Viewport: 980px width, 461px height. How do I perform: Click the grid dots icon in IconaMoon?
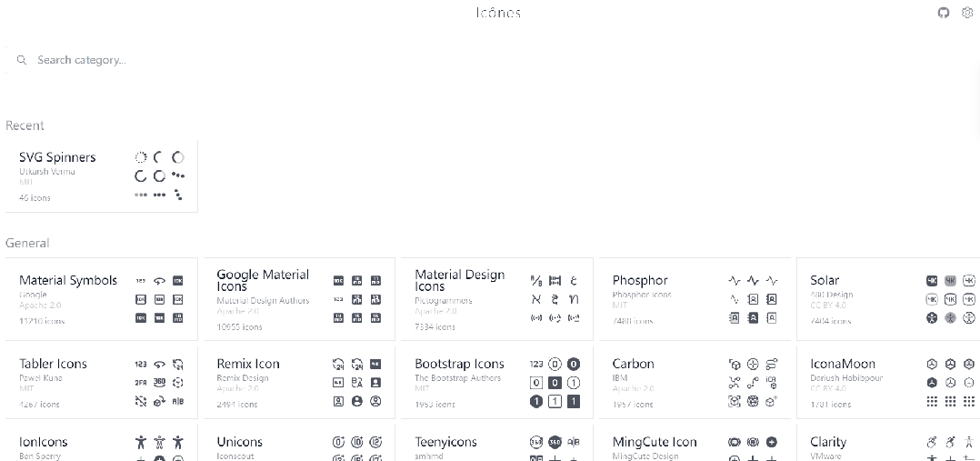tap(932, 402)
